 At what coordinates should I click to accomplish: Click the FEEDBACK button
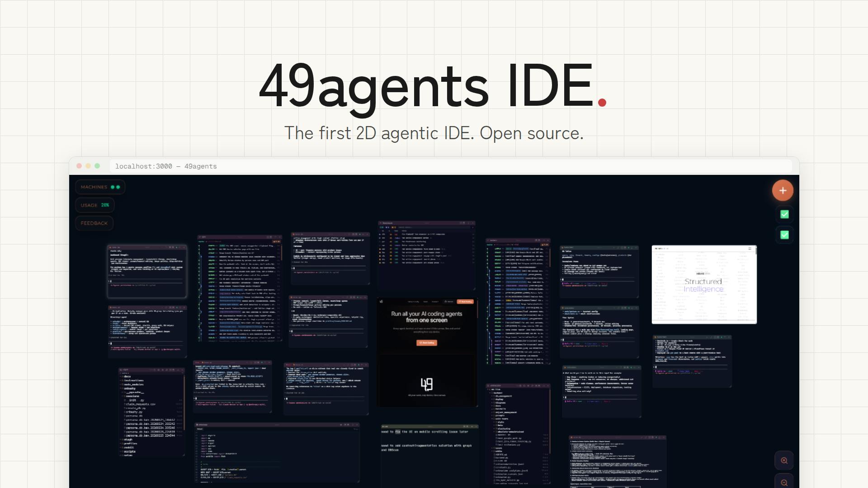pos(94,223)
